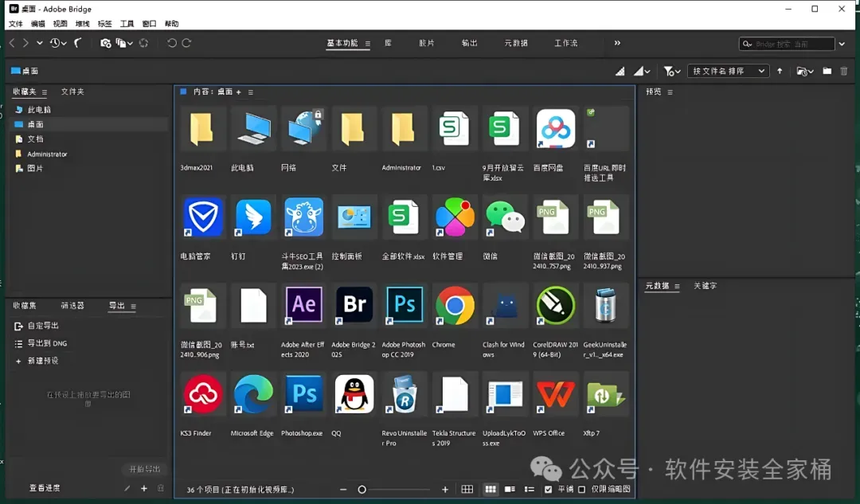This screenshot has height=504, width=860.
Task: Select Adobe After Effects 2020 thumbnail
Action: (304, 305)
